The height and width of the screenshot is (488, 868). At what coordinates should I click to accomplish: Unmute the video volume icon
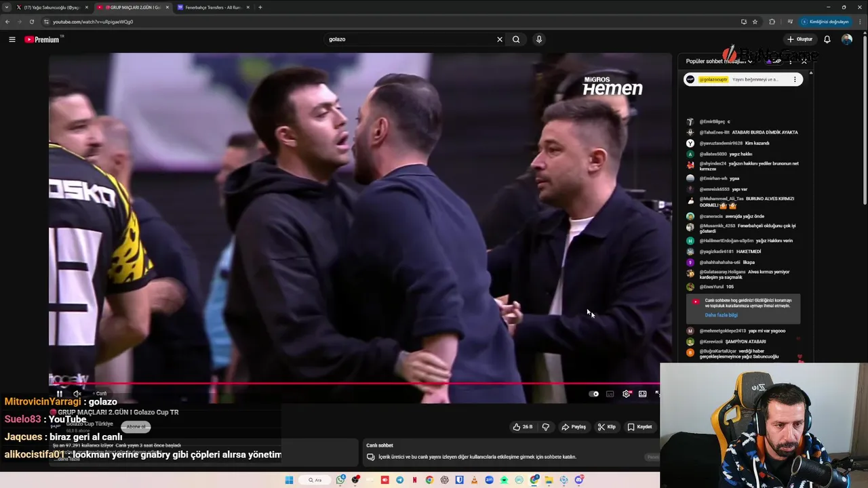[77, 394]
